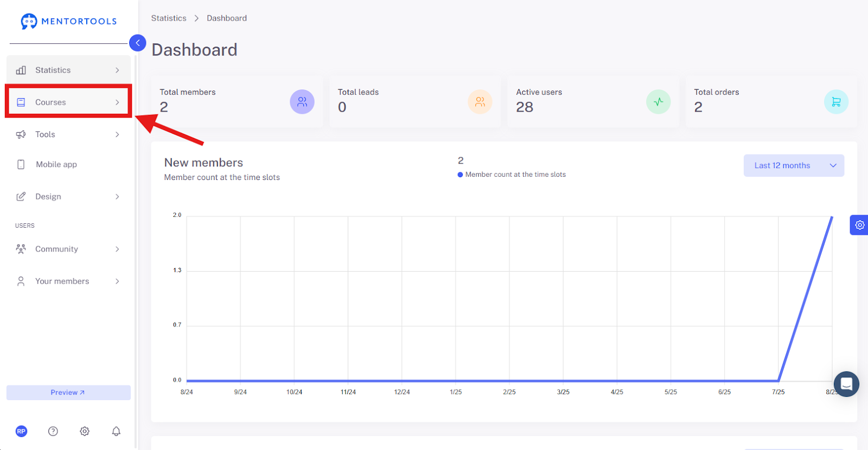
Task: Expand the Tools menu chevron
Action: click(117, 134)
